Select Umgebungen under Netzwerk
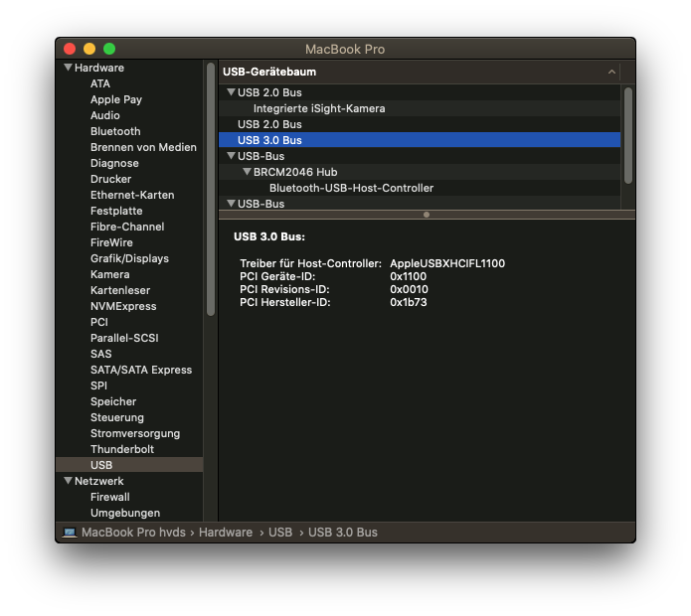The width and height of the screenshot is (691, 616). [x=125, y=513]
